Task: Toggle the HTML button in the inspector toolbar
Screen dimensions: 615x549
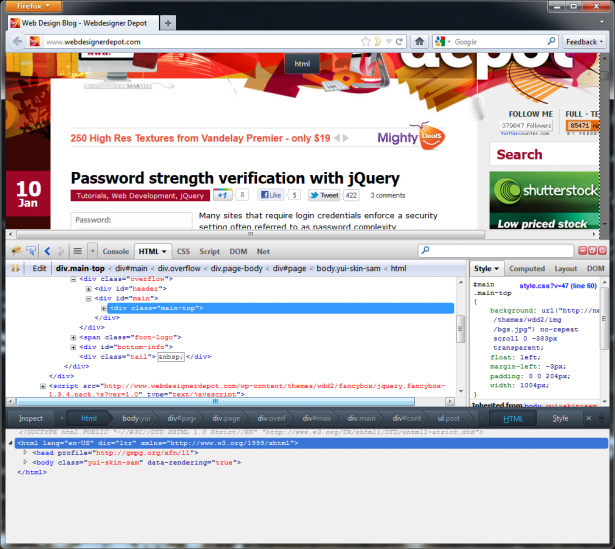Action: click(x=513, y=418)
